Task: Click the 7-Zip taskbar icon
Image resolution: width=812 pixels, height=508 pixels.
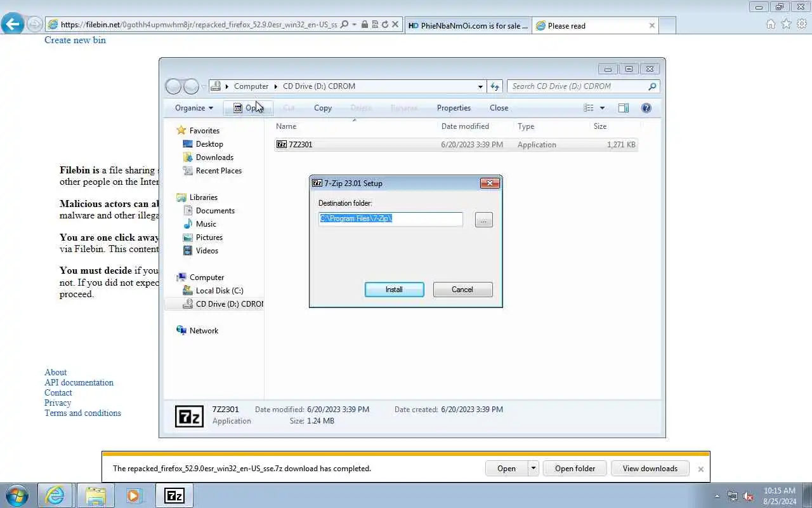Action: [174, 495]
